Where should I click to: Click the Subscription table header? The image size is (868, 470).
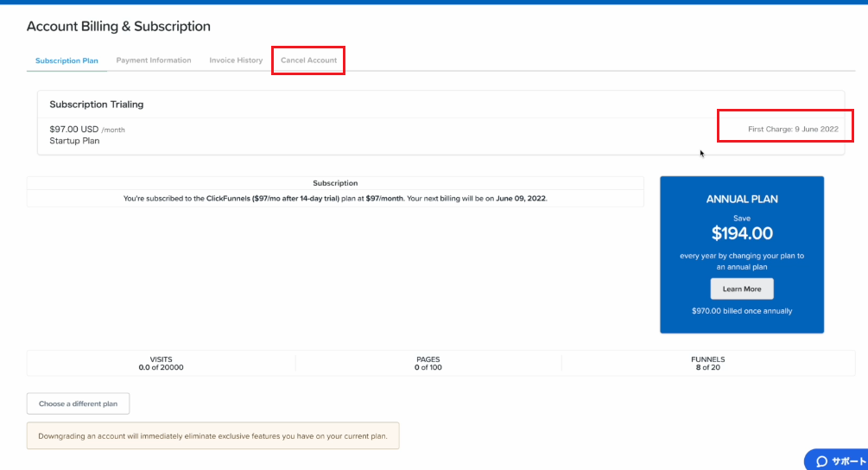point(335,182)
